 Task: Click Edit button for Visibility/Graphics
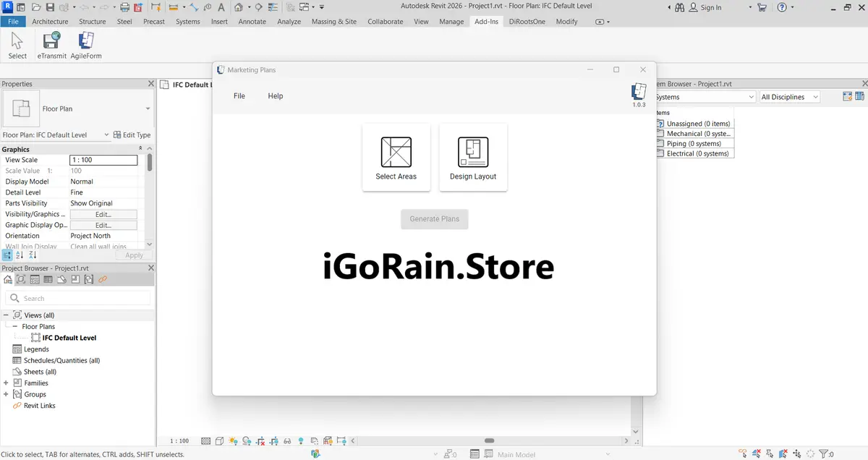[x=103, y=214]
